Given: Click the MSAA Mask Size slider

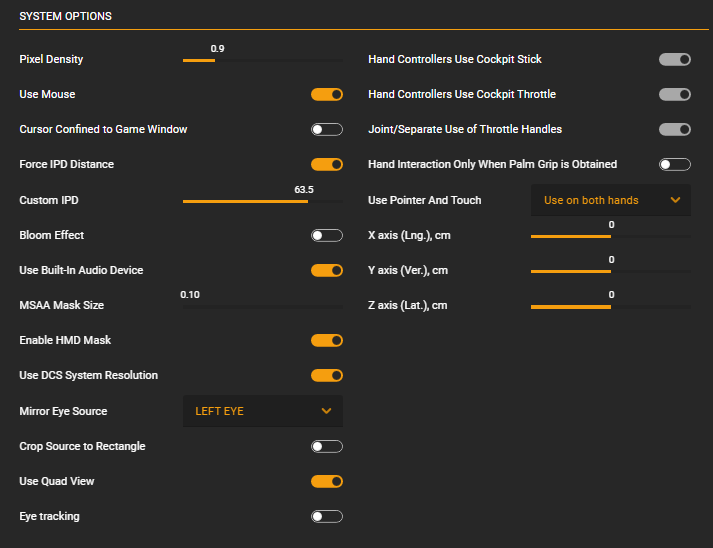Looking at the screenshot, I should click(263, 306).
